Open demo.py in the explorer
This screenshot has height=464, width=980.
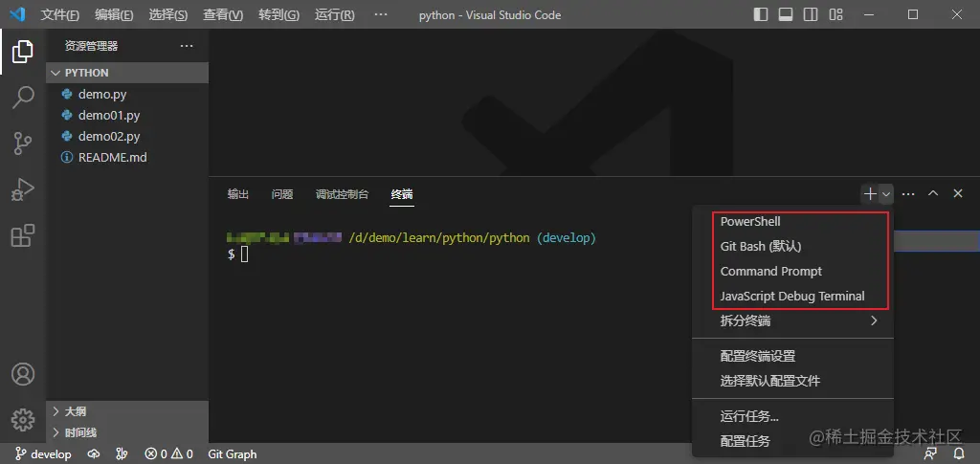coord(127,95)
